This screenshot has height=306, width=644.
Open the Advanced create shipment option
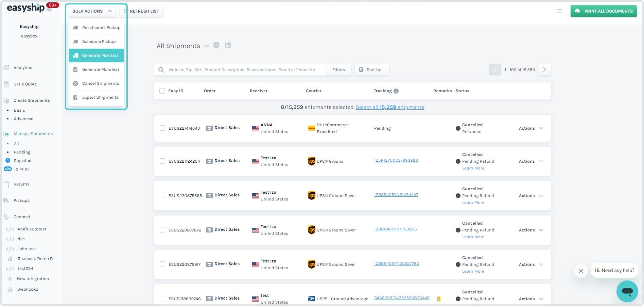click(24, 119)
